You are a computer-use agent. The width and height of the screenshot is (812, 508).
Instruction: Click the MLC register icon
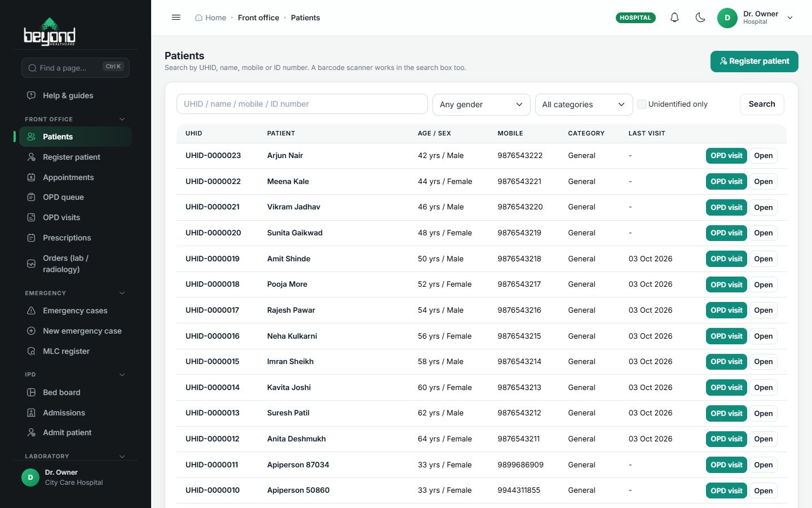click(32, 351)
